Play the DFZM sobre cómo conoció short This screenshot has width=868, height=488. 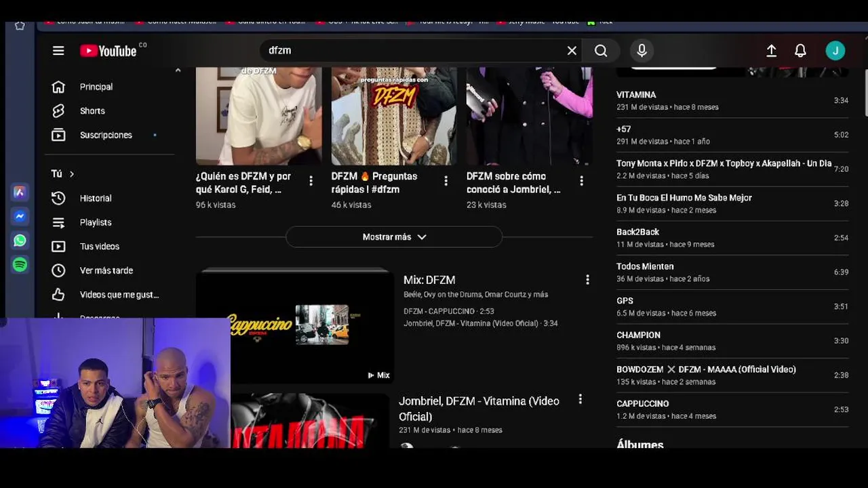[530, 116]
